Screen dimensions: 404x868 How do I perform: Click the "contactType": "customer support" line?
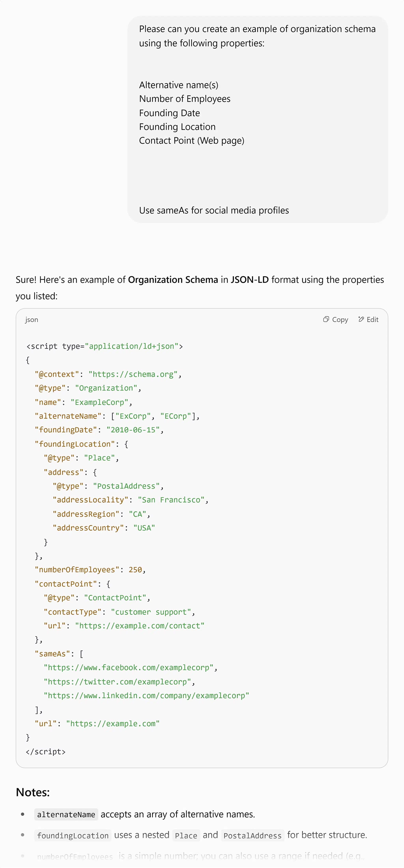[119, 612]
